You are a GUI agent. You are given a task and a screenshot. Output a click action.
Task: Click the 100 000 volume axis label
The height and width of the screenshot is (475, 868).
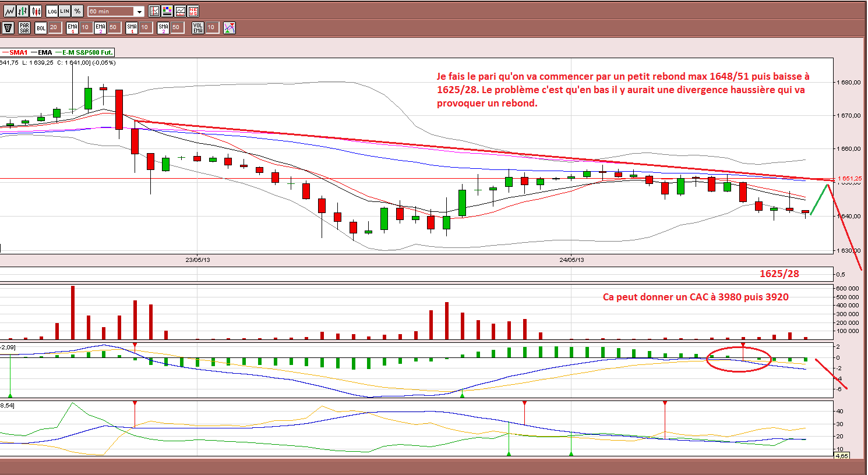[847, 331]
